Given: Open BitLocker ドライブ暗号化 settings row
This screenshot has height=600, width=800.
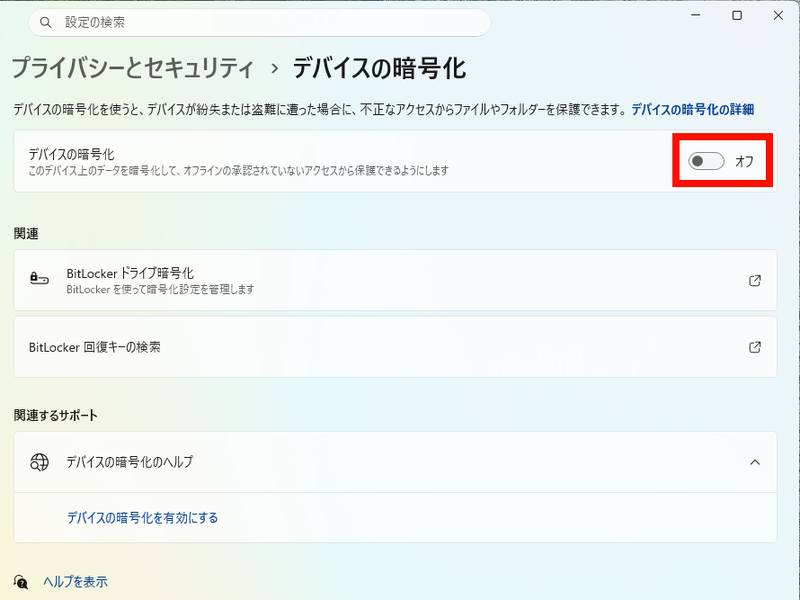Looking at the screenshot, I should coord(395,280).
